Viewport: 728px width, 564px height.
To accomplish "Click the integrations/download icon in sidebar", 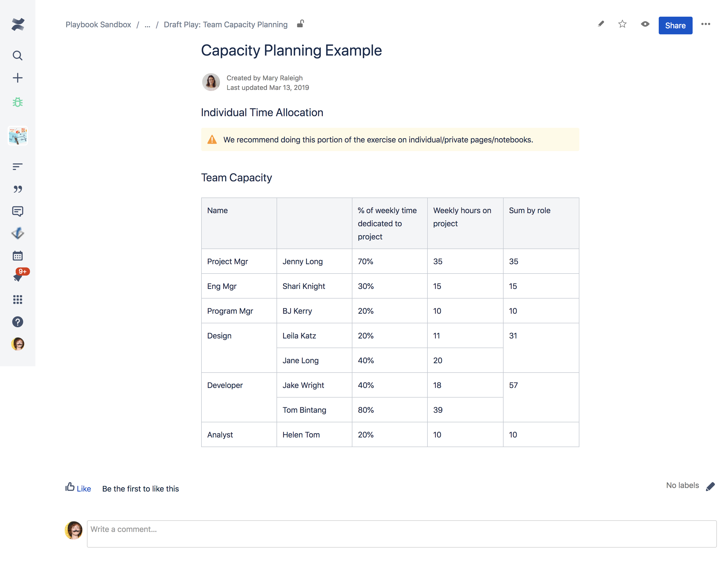I will click(17, 233).
